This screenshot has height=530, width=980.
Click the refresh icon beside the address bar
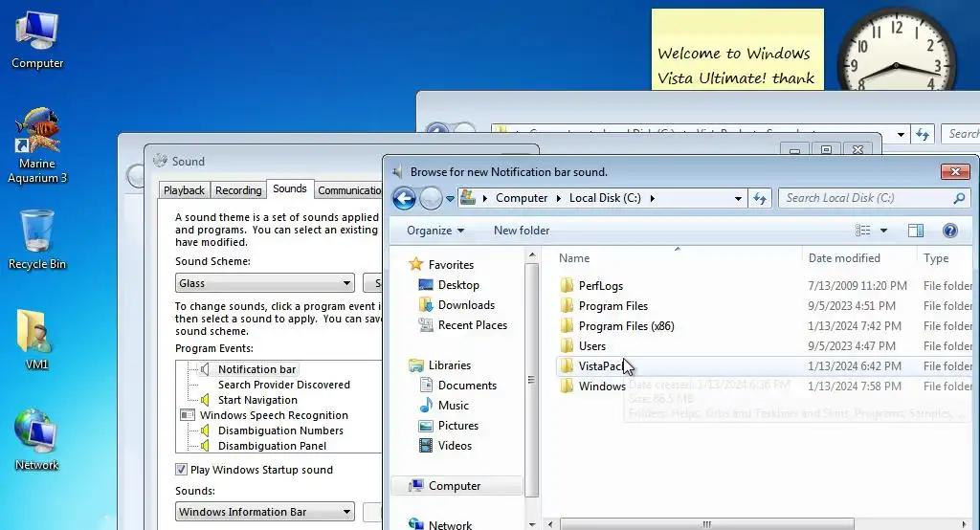[x=759, y=198]
